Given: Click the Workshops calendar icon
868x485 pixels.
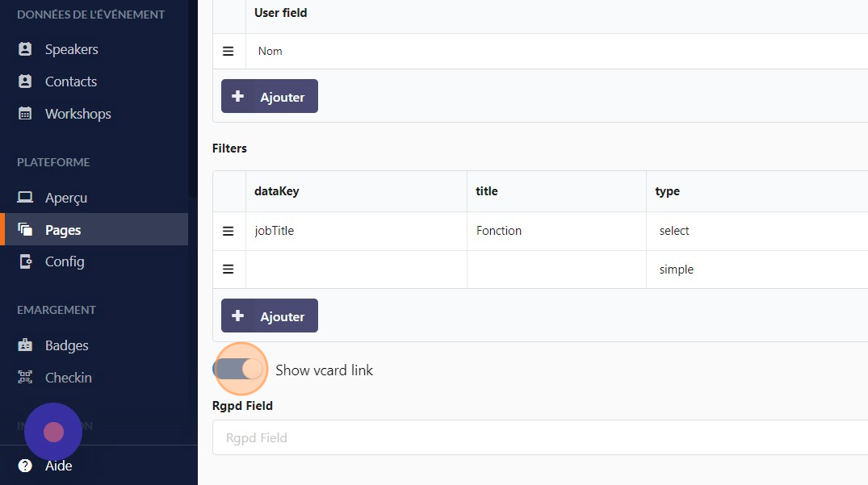Looking at the screenshot, I should tap(25, 114).
